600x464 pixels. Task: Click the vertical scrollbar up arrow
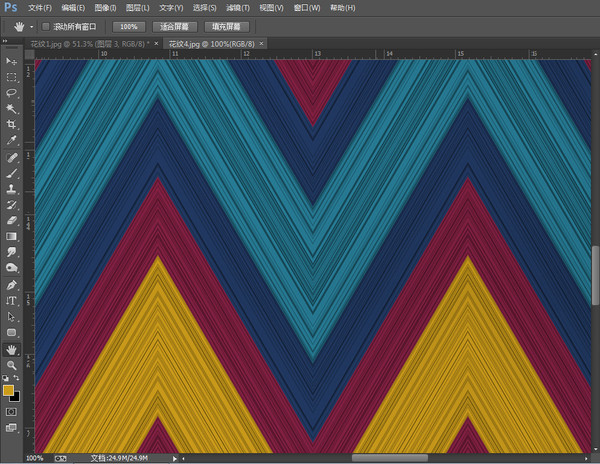(595, 54)
